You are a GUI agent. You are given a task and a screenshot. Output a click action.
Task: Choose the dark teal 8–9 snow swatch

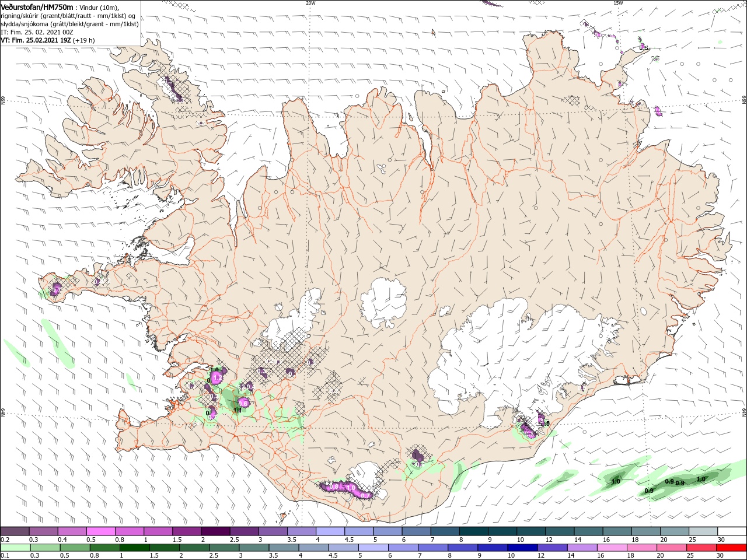coord(474,531)
